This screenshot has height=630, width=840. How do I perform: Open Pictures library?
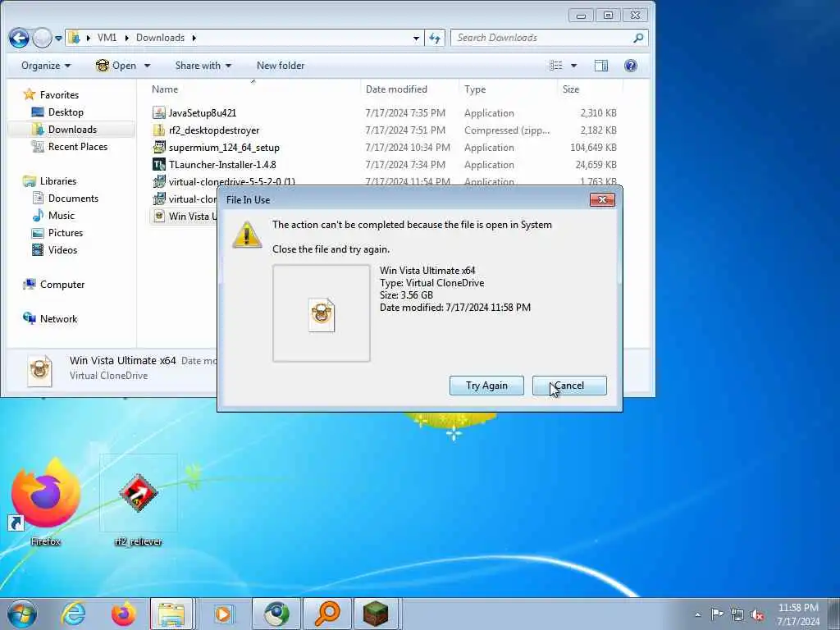66,232
